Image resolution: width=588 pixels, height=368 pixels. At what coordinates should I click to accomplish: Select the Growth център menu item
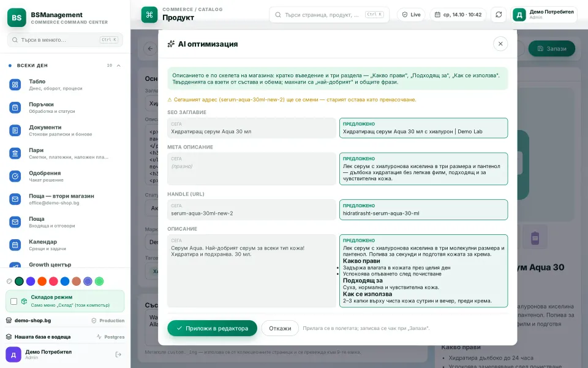pyautogui.click(x=50, y=264)
